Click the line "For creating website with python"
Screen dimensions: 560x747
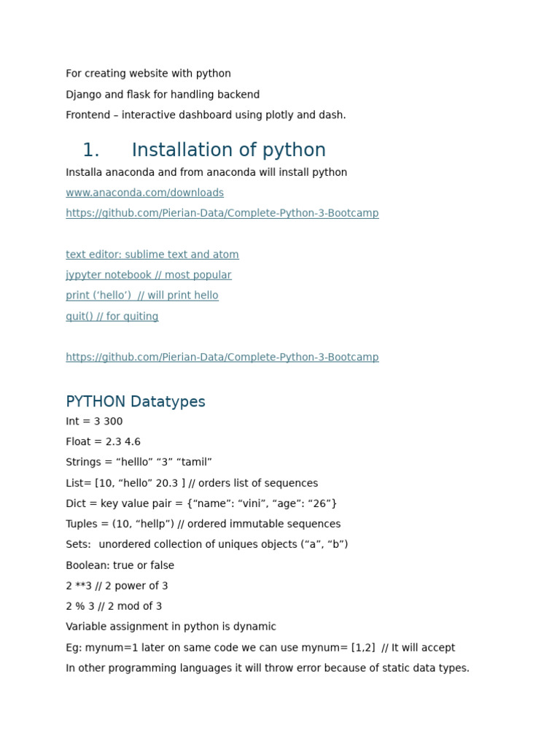click(148, 74)
